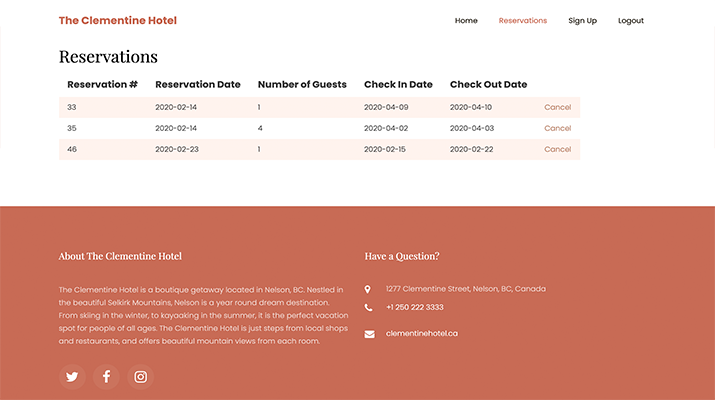
Task: Cancel reservation number 33
Action: (x=557, y=107)
